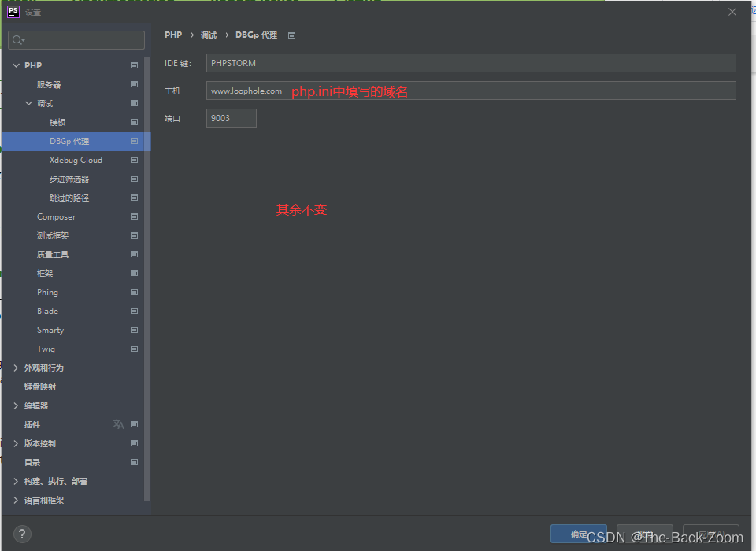Open Twig settings page

[x=46, y=349]
